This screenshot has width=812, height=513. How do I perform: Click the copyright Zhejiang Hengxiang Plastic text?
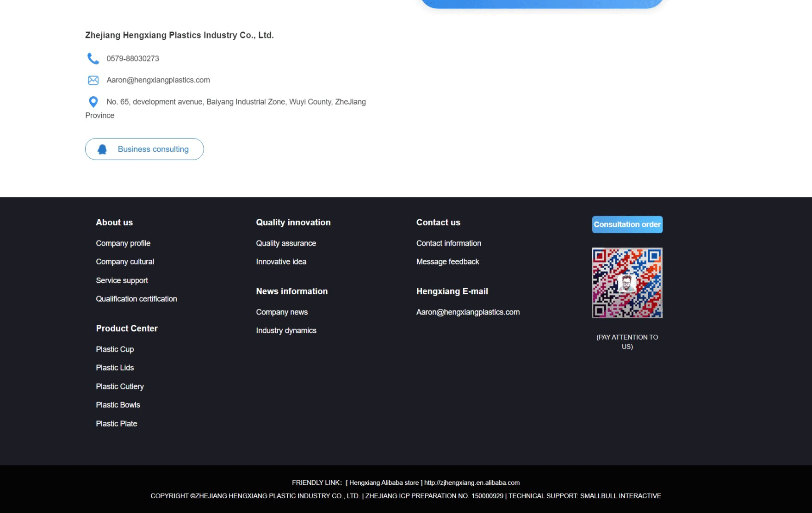[255, 496]
